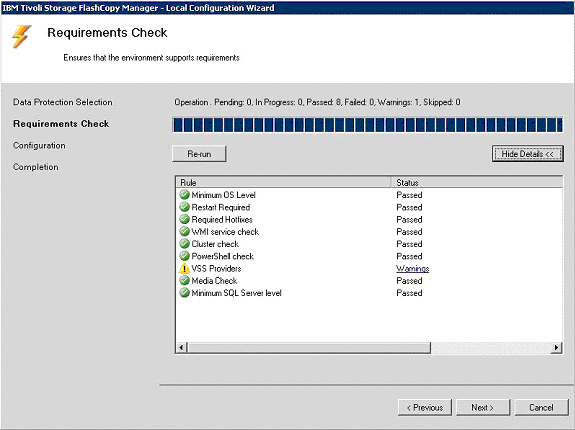The width and height of the screenshot is (575, 430).
Task: Click the Status column header
Action: tap(477, 182)
